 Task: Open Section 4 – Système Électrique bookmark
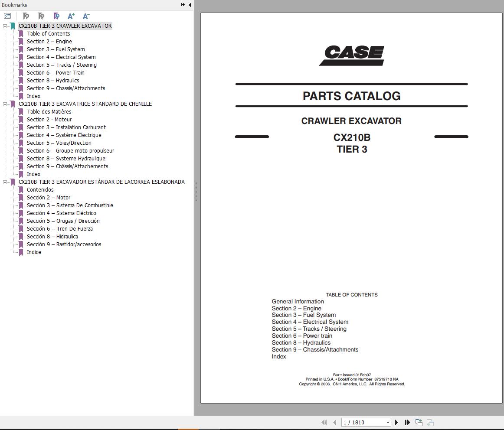(x=64, y=135)
